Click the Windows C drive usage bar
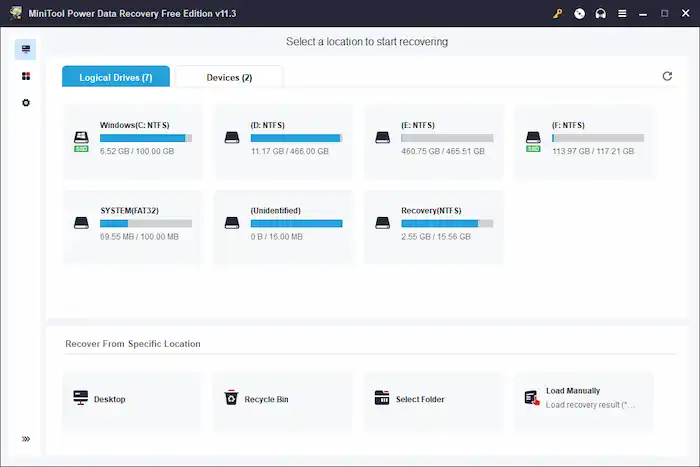 tap(146, 138)
